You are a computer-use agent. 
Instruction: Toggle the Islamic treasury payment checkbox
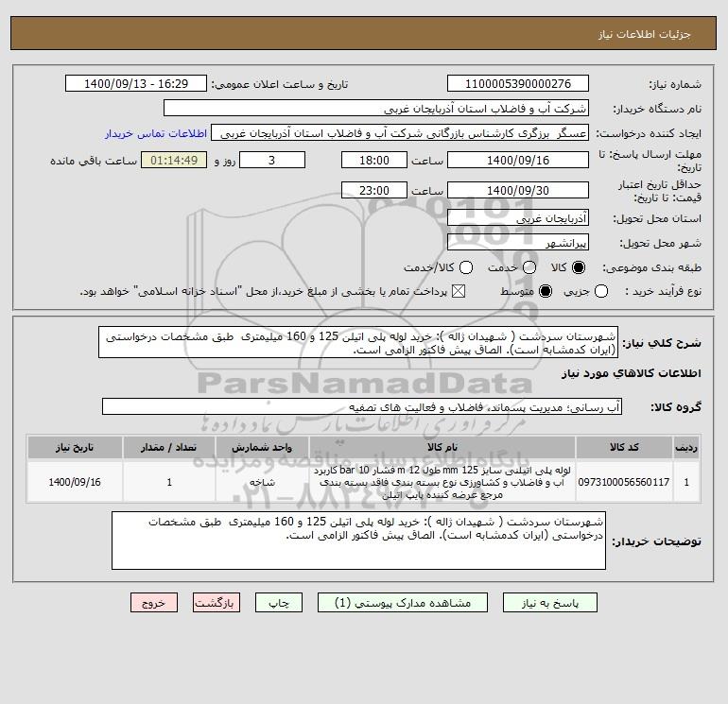click(x=459, y=291)
